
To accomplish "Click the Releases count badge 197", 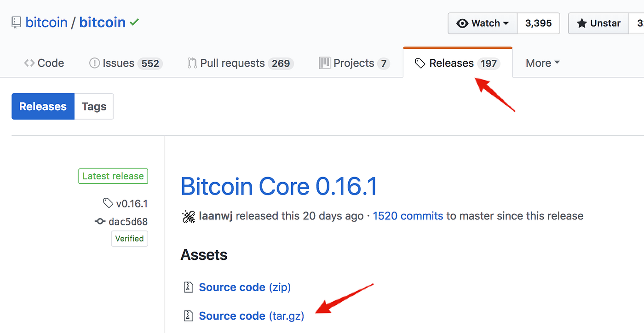I will coord(489,63).
